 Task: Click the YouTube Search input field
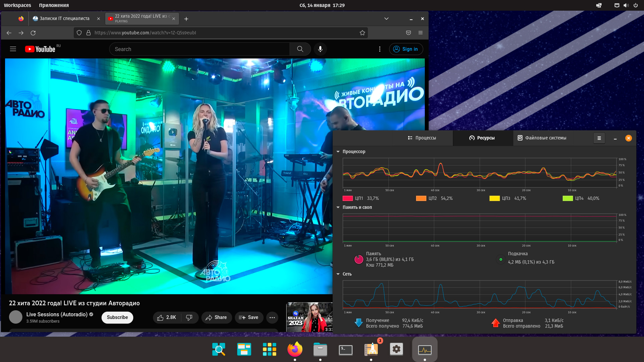coord(200,49)
